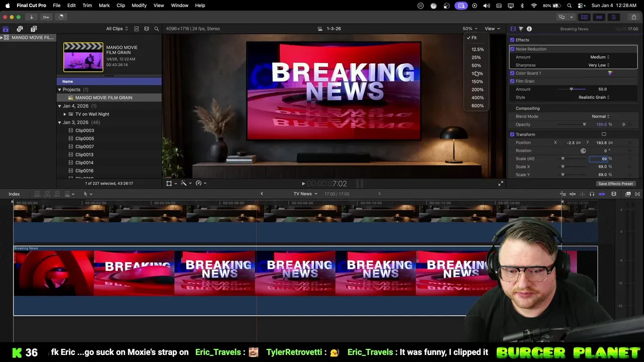Collapse the Projects disclosure triangle
The width and height of the screenshot is (644, 362).
tap(59, 89)
